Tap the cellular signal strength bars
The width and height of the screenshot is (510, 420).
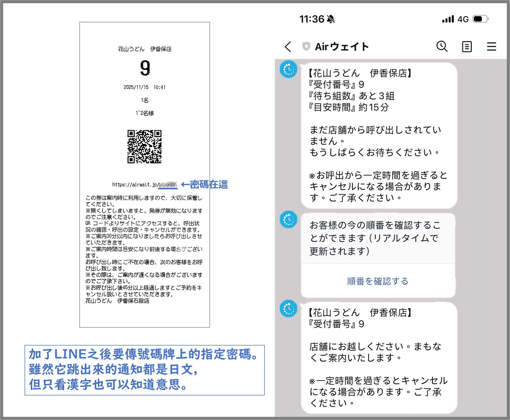448,19
